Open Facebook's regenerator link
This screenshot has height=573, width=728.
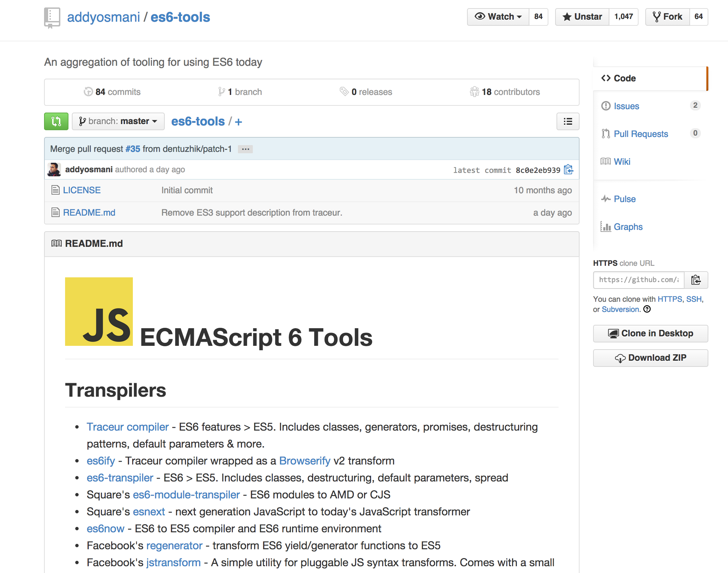174,546
